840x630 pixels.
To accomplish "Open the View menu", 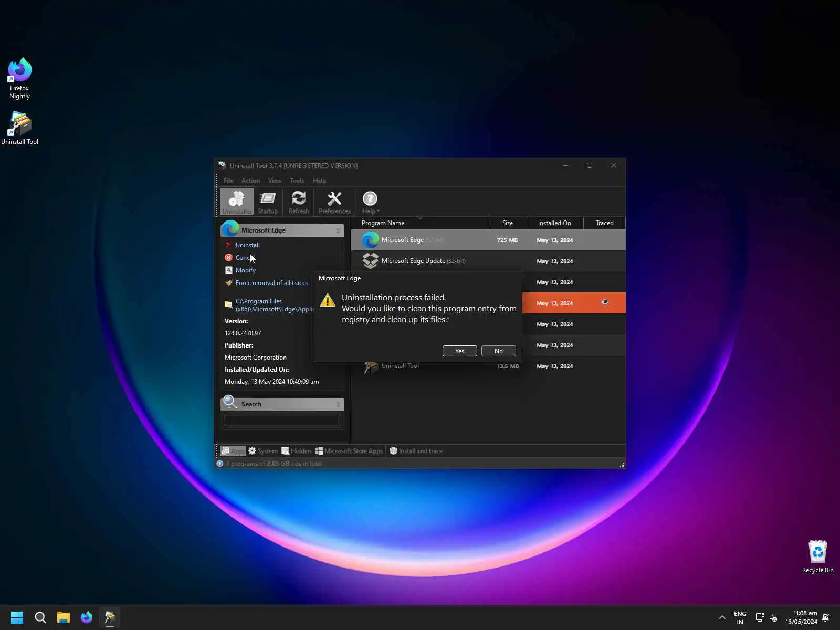I will pos(275,181).
